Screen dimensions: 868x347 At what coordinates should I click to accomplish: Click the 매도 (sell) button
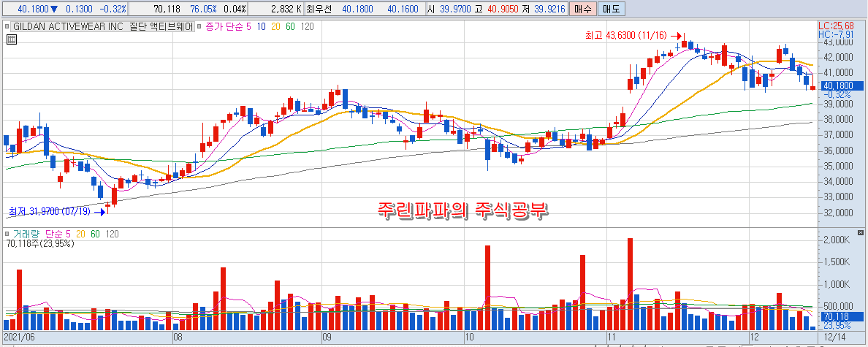coord(610,9)
